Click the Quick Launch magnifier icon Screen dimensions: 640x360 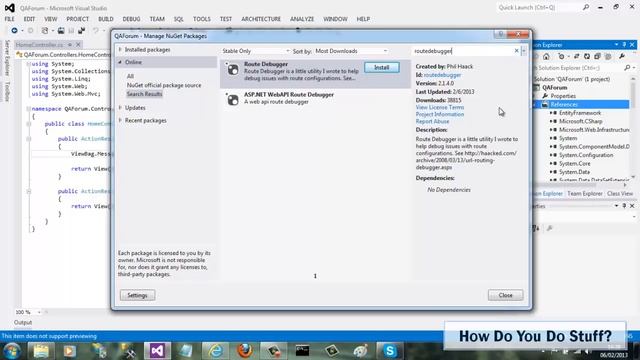(586, 7)
